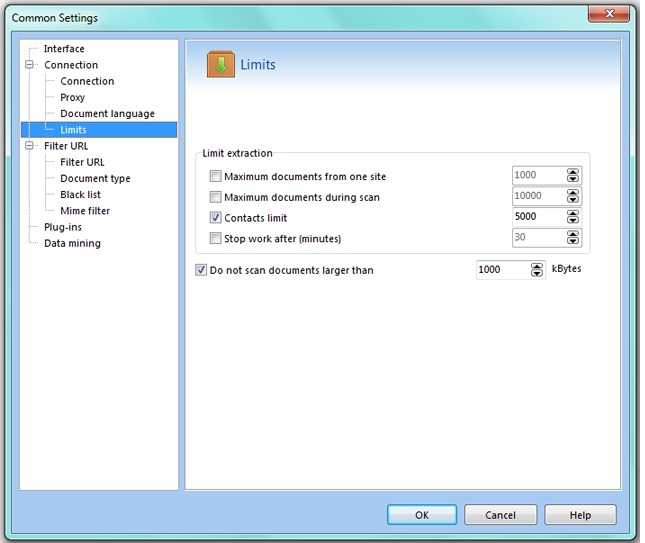Close the Common Settings dialog
This screenshot has height=543, width=645.
(609, 14)
